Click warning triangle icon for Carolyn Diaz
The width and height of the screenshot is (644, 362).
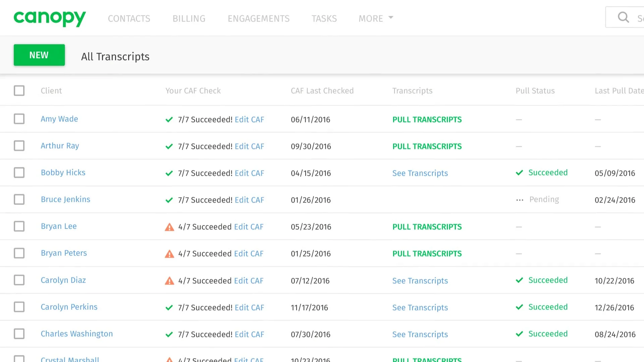169,281
